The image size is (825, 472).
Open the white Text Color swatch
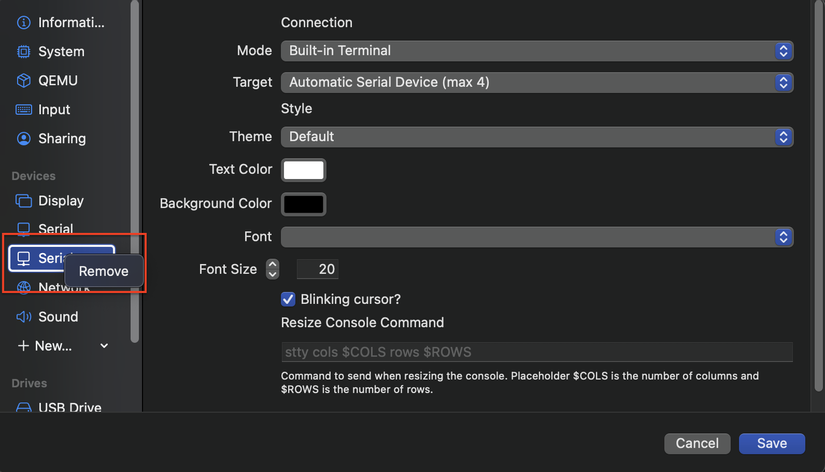304,170
